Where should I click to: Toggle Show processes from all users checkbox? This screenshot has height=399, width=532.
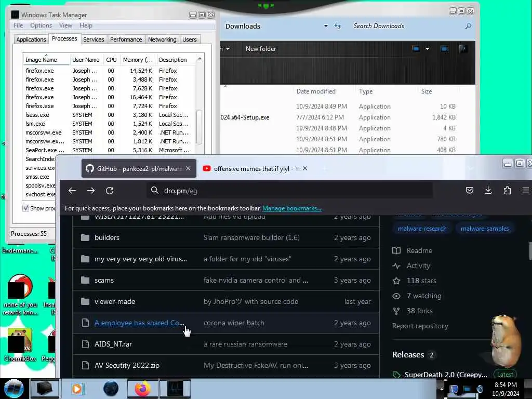[26, 208]
